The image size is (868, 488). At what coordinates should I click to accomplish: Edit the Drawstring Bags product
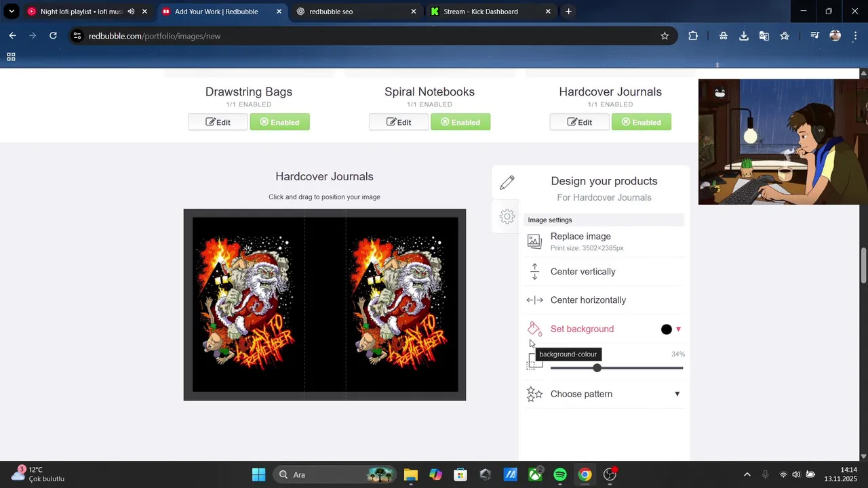[218, 122]
